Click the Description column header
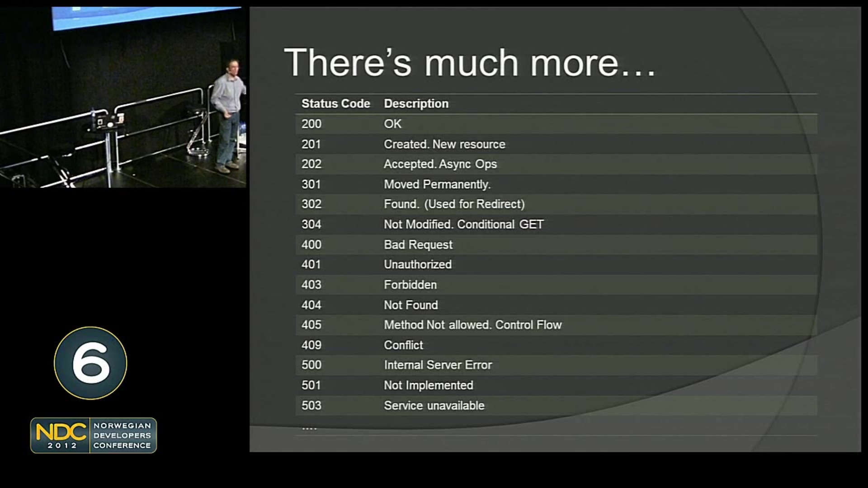 (416, 103)
